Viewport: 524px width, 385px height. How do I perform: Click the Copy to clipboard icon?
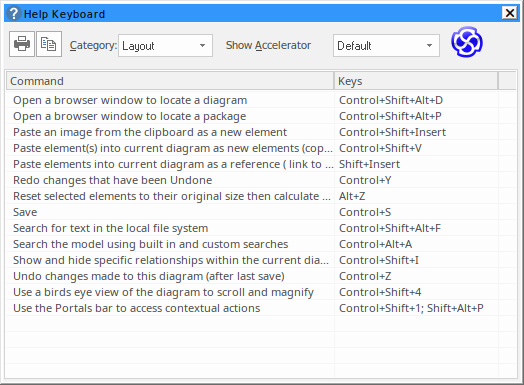(49, 44)
